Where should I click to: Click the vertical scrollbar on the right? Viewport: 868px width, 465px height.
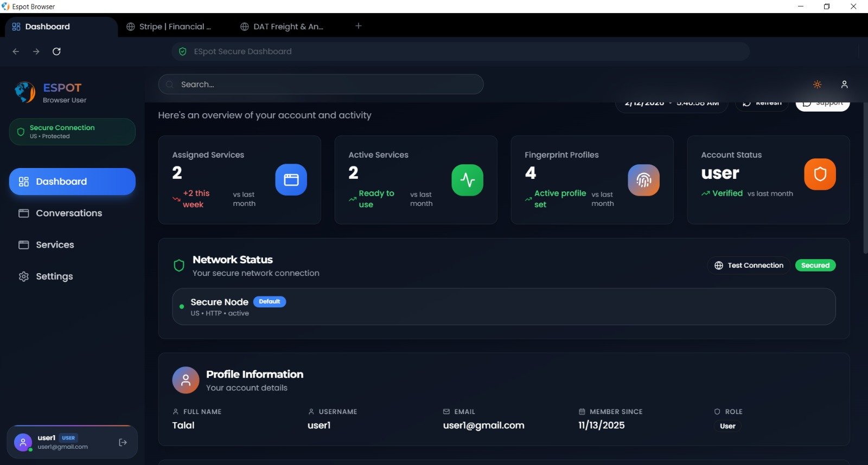click(x=865, y=179)
